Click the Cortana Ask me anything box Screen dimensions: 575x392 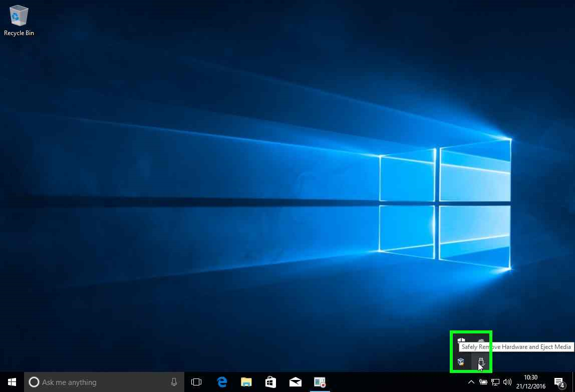click(x=104, y=382)
